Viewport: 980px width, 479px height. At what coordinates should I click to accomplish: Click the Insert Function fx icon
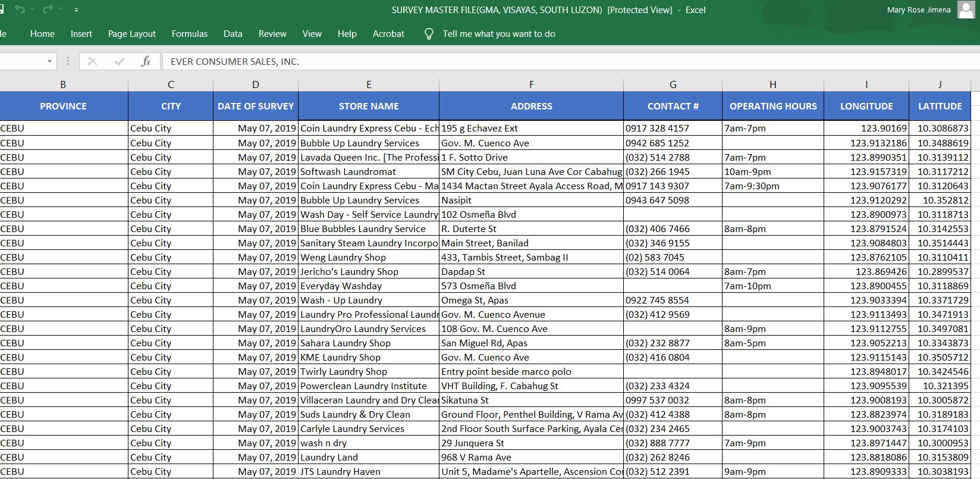[146, 61]
